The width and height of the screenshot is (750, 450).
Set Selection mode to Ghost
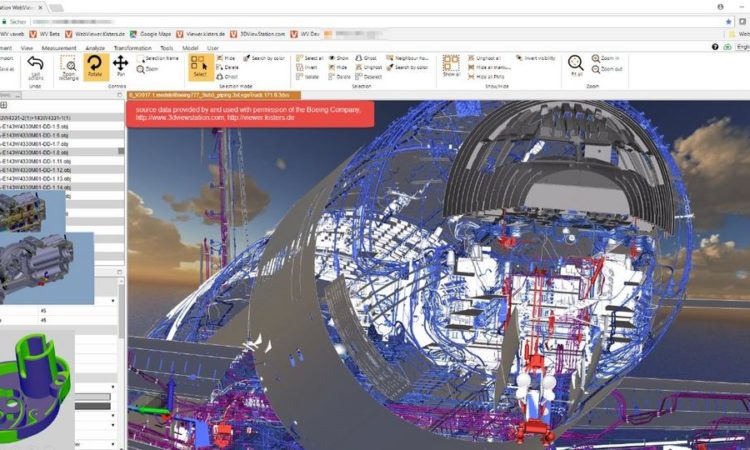pyautogui.click(x=227, y=77)
